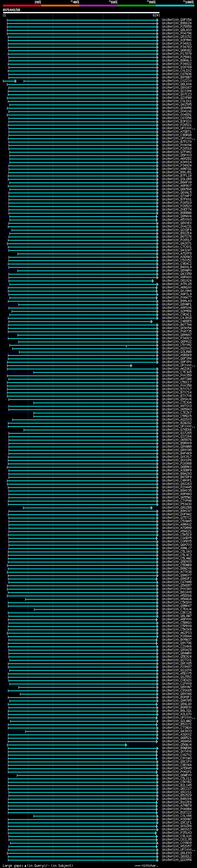Click the green ~80% legend segment

point(137,6)
